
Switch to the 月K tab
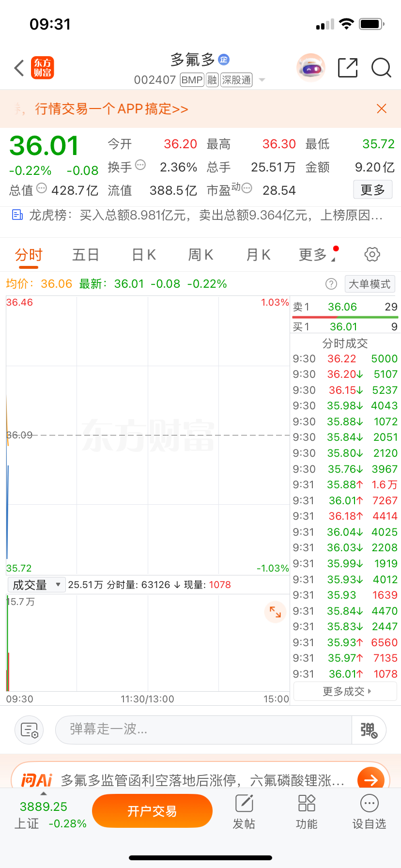coord(258,255)
